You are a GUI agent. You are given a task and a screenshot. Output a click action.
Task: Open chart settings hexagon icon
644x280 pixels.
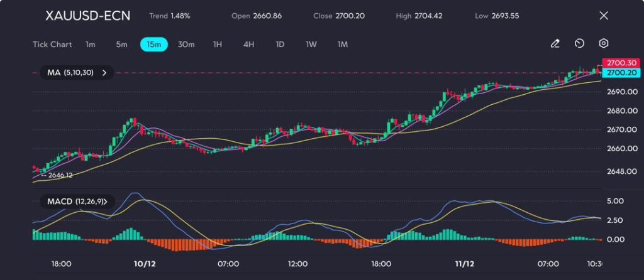coord(603,44)
